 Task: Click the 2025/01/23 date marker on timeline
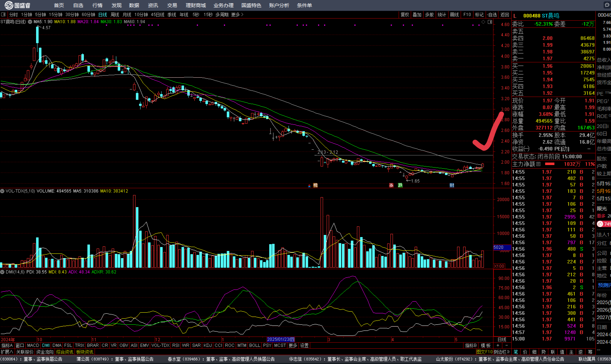[x=281, y=339]
